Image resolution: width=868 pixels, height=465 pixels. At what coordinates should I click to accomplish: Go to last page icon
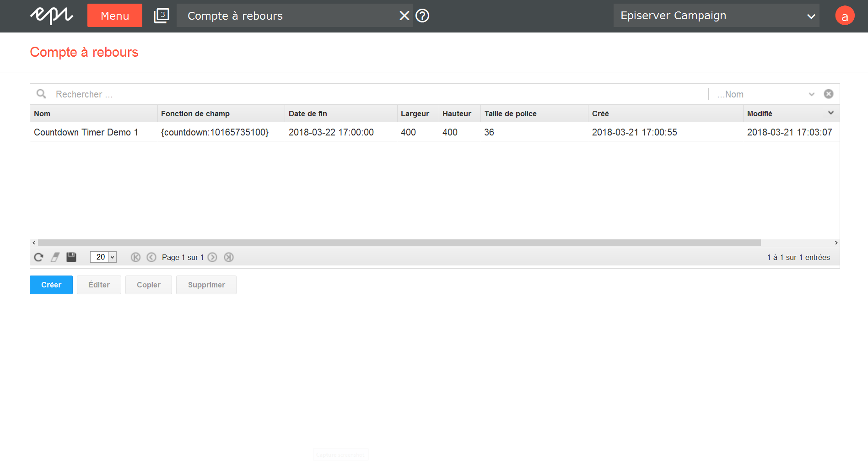pyautogui.click(x=229, y=257)
